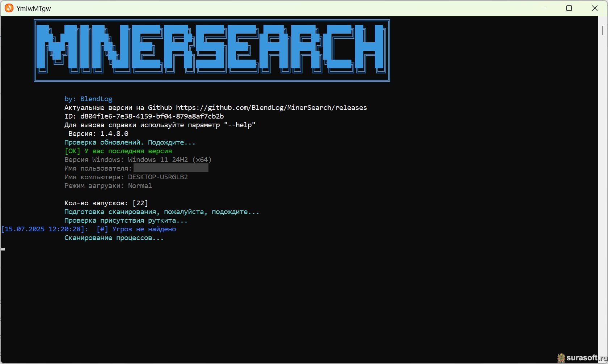Click the console vertical scrollbar thumb
Viewport: 608px width, 364px height.
[603, 30]
